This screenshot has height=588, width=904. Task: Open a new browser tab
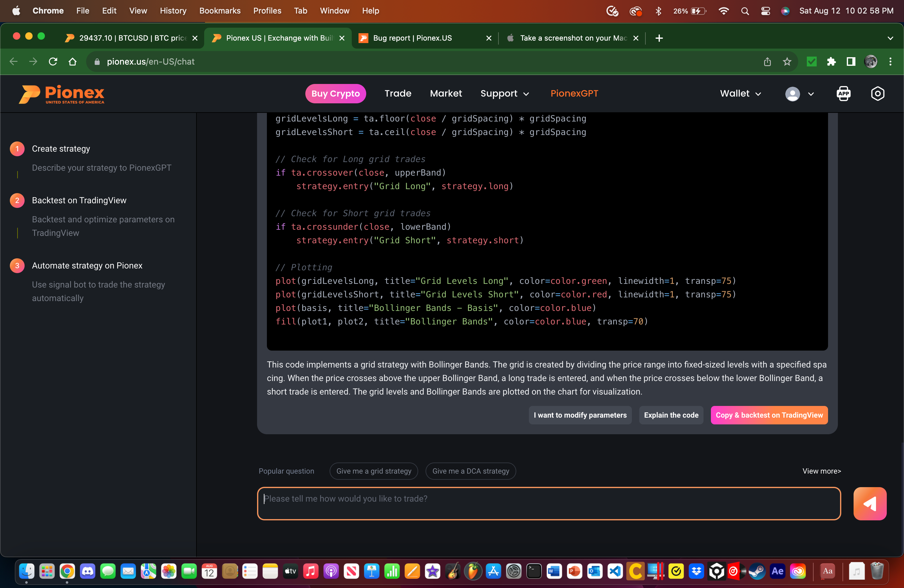point(659,38)
